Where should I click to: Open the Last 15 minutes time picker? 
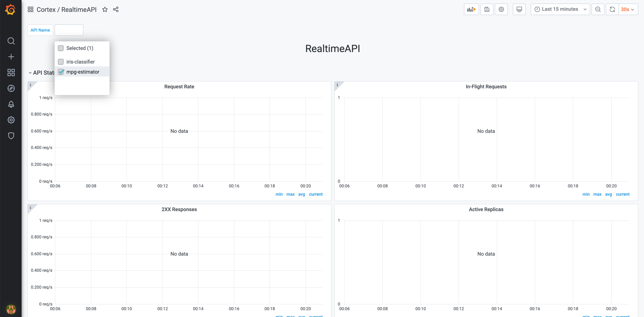560,9
